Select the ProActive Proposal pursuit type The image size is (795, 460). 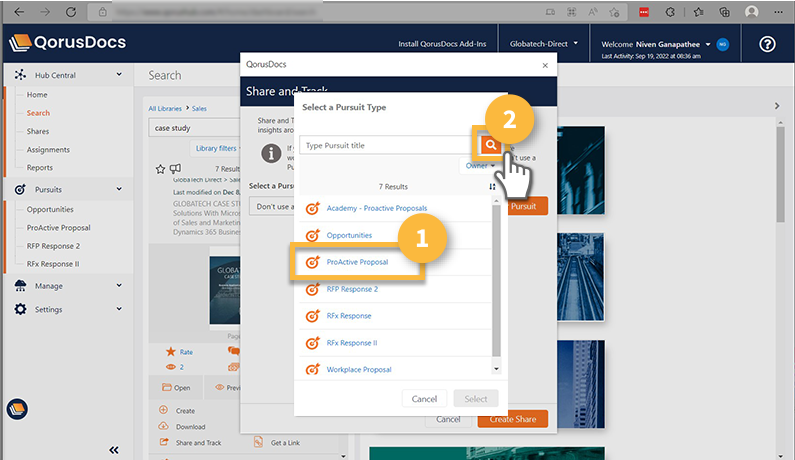click(x=357, y=262)
